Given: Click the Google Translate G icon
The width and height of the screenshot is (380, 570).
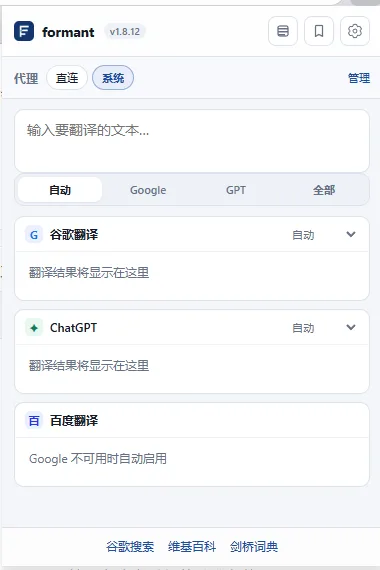Looking at the screenshot, I should (34, 235).
